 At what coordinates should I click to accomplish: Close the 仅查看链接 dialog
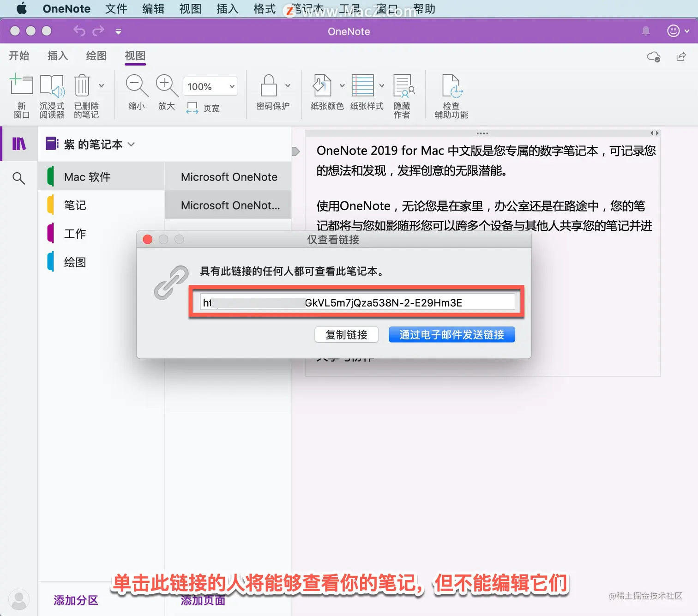click(x=148, y=239)
